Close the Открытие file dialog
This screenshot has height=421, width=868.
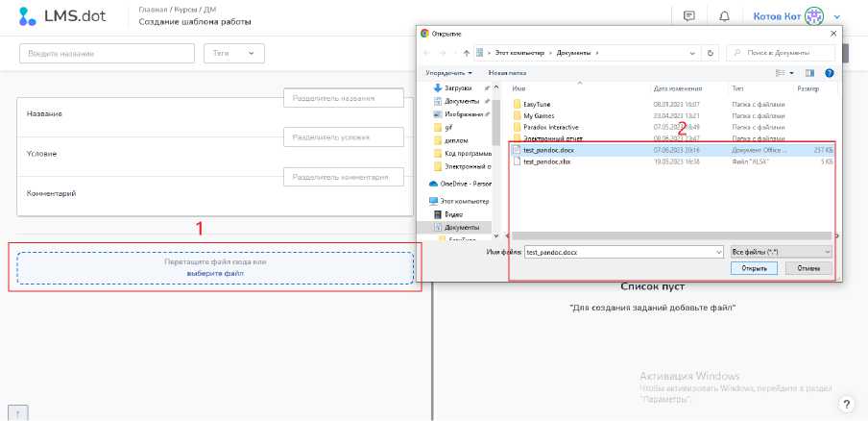[833, 34]
